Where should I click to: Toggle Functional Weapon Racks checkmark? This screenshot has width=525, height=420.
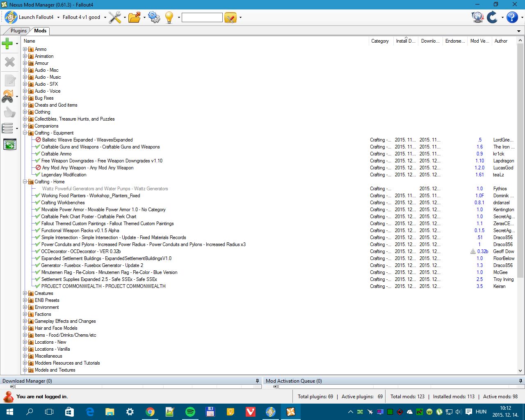(x=38, y=231)
